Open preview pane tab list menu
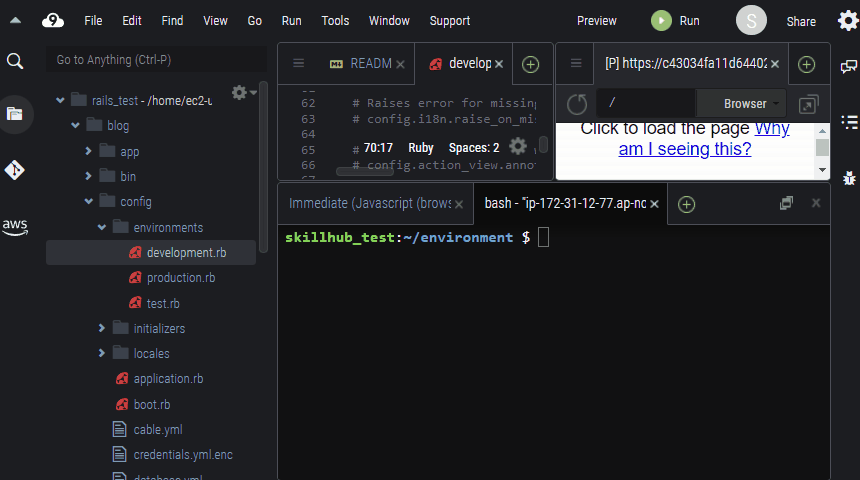This screenshot has width=860, height=480. pos(576,64)
